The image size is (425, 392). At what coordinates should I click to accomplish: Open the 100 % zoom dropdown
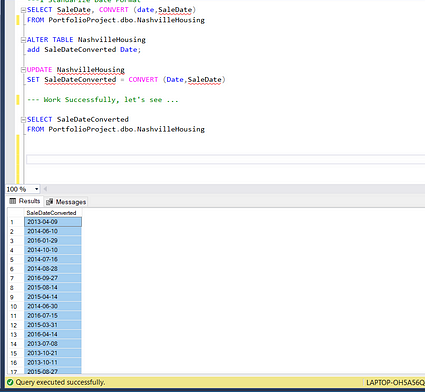coord(36,189)
